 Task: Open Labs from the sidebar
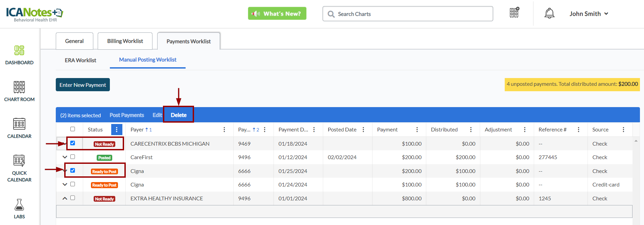19,208
